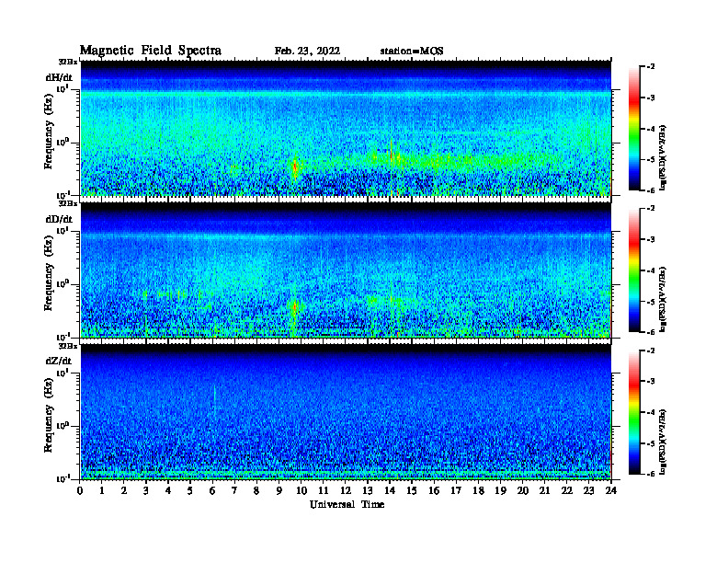Click hour tick label 0 on time axis

click(x=80, y=491)
